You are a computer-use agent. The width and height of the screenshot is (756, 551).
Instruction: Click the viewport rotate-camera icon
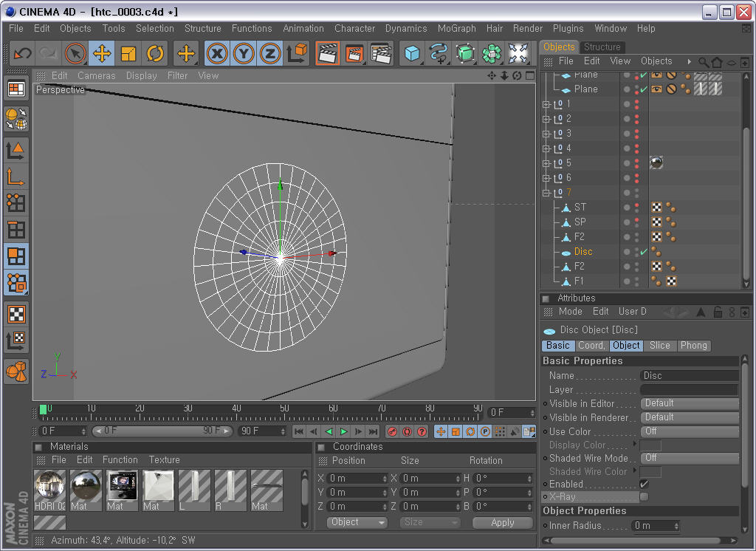click(517, 76)
